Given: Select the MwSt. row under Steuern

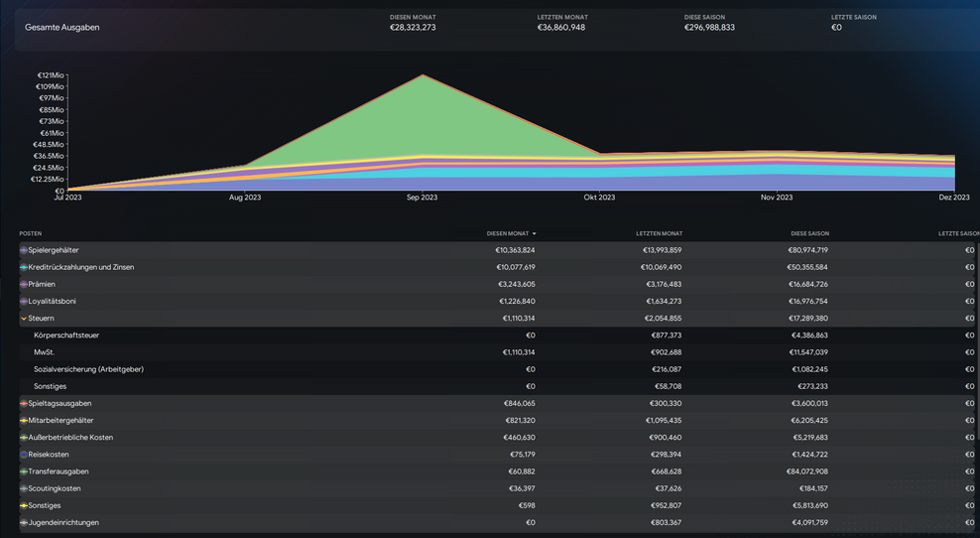Looking at the screenshot, I should tap(44, 352).
